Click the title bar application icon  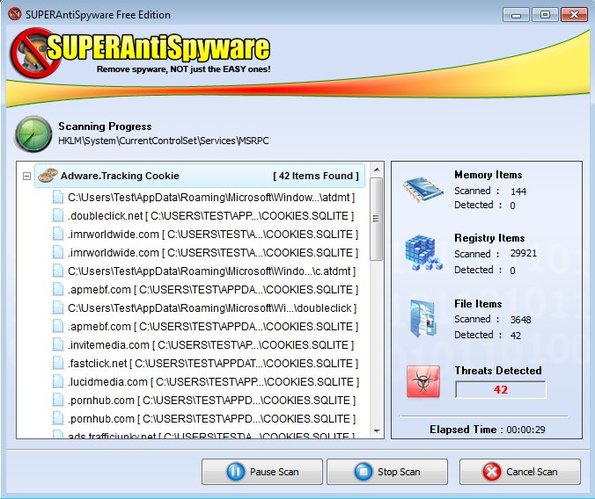coord(14,14)
